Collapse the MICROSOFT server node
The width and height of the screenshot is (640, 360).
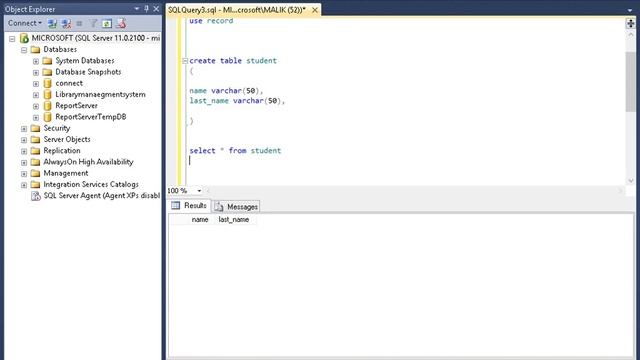[12, 39]
